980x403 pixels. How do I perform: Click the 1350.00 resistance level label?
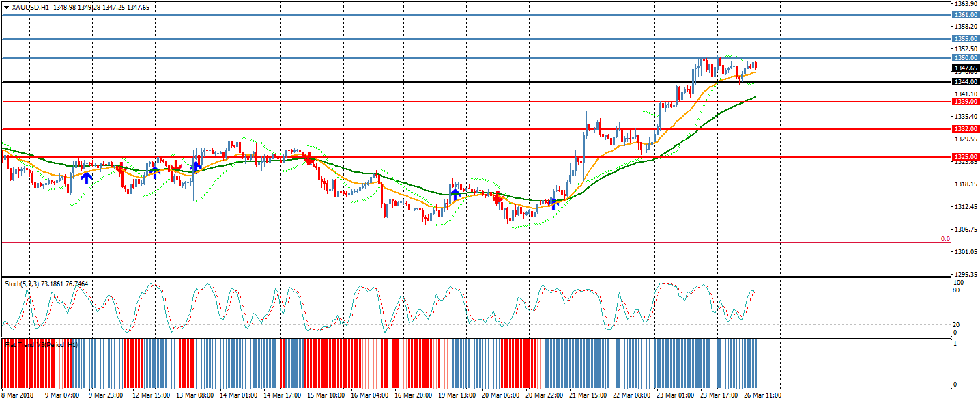coord(966,58)
